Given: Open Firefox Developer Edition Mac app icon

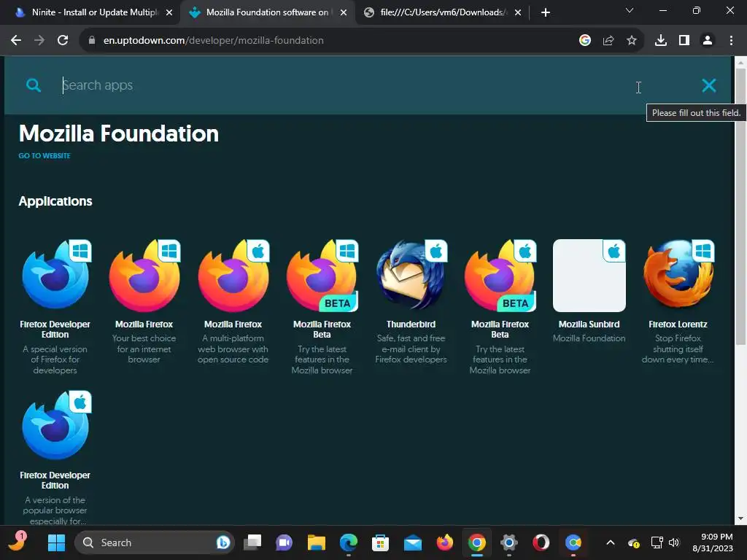Looking at the screenshot, I should 55,427.
